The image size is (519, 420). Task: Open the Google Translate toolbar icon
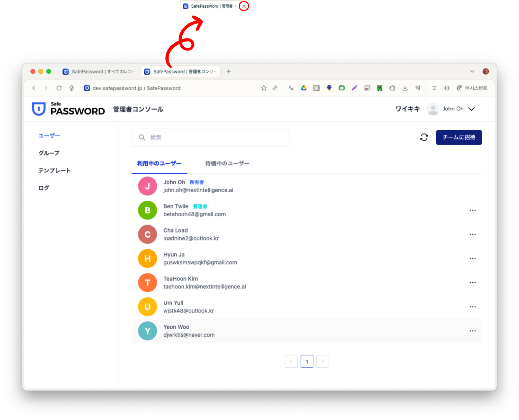(291, 88)
